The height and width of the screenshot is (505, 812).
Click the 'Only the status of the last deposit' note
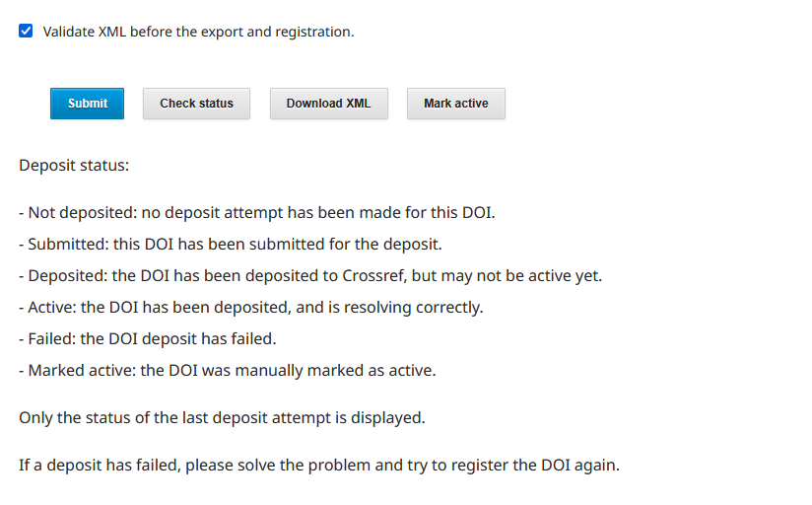[222, 417]
